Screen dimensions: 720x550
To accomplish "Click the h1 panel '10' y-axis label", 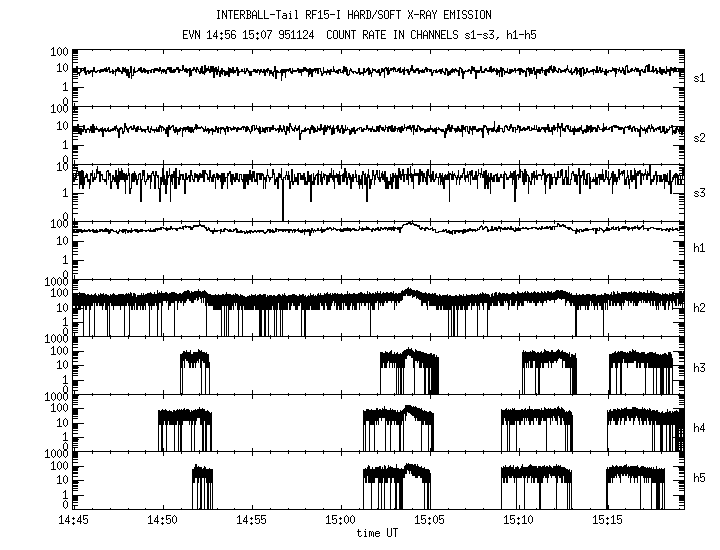I will 62,241.
